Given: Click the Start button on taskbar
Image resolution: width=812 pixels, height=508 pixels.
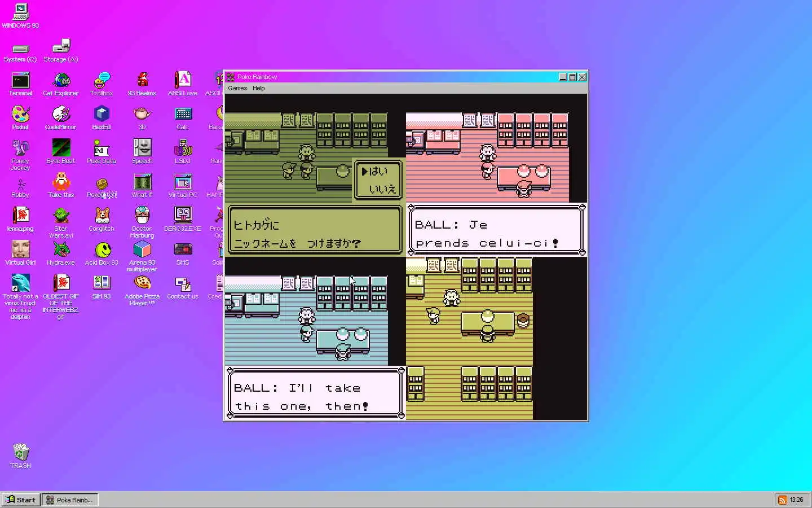Looking at the screenshot, I should click(x=21, y=500).
